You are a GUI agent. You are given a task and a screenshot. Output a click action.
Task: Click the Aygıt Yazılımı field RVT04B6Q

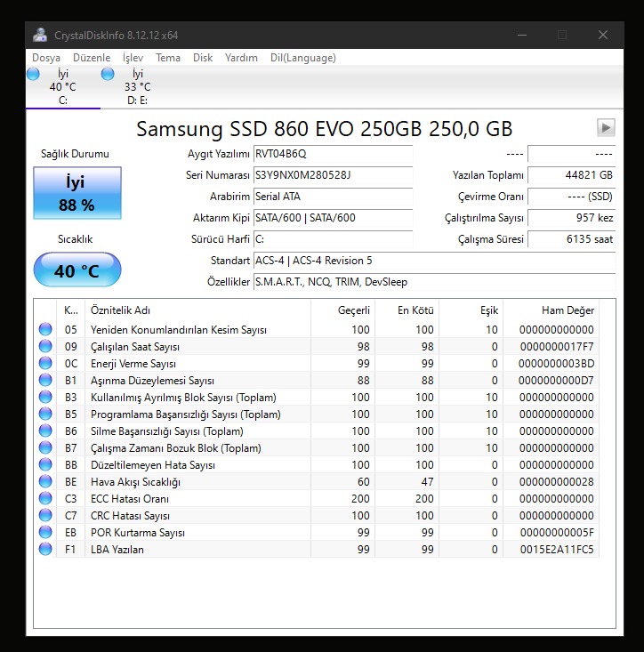click(333, 154)
